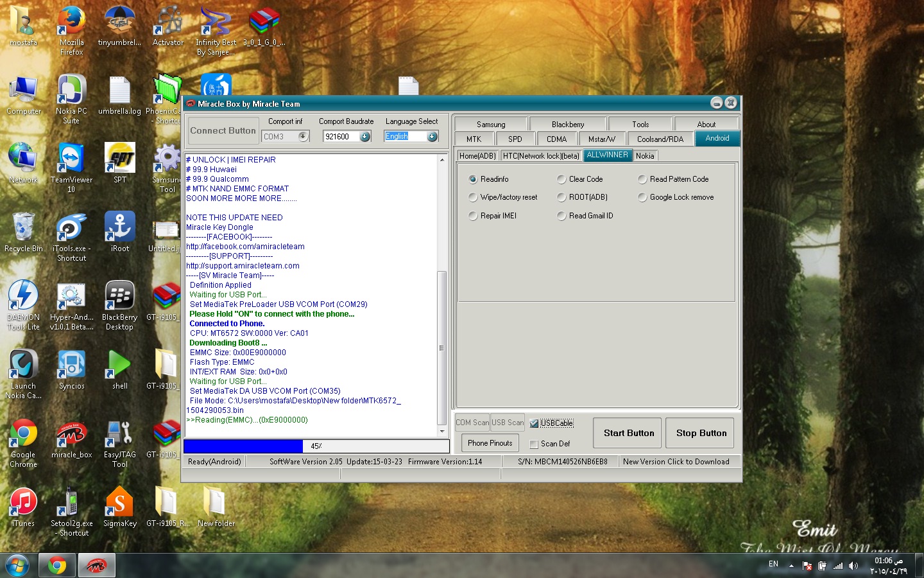
Task: Launch Nokia PC Suite icon
Action: (71, 100)
